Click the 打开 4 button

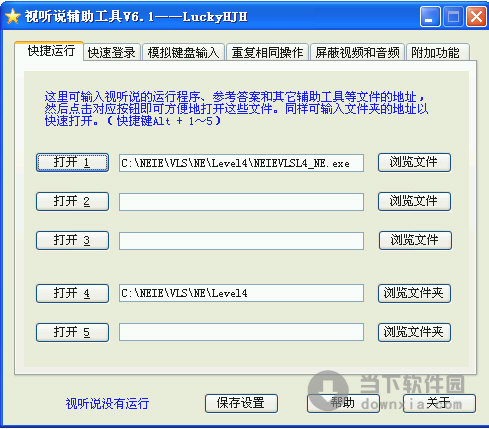pyautogui.click(x=72, y=293)
